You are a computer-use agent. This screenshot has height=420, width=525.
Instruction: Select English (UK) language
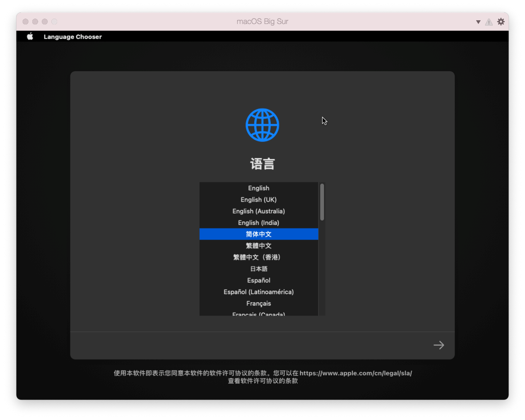tap(259, 199)
